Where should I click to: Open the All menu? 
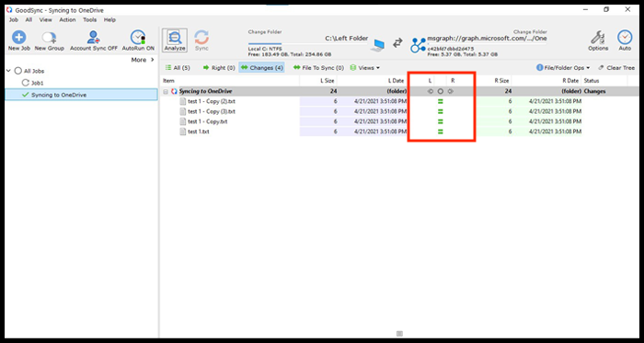coord(29,19)
